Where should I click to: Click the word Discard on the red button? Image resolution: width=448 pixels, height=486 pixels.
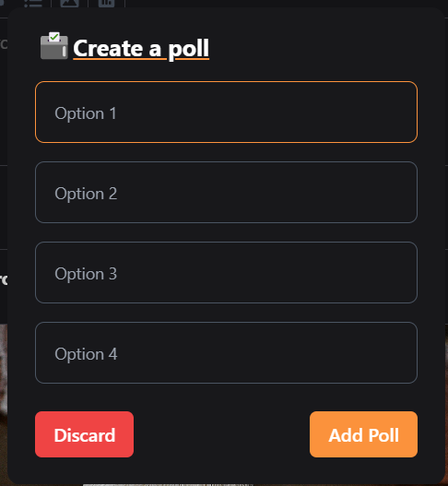coord(85,435)
